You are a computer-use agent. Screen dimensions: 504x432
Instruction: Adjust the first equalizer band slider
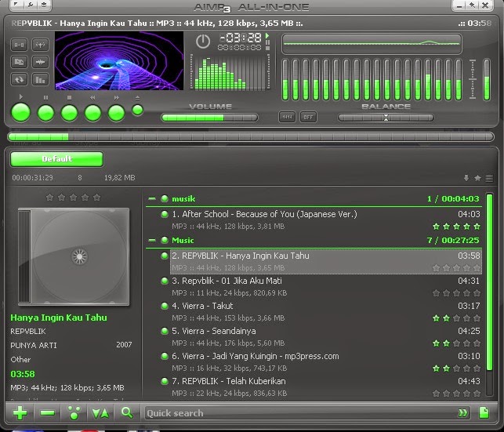[285, 79]
